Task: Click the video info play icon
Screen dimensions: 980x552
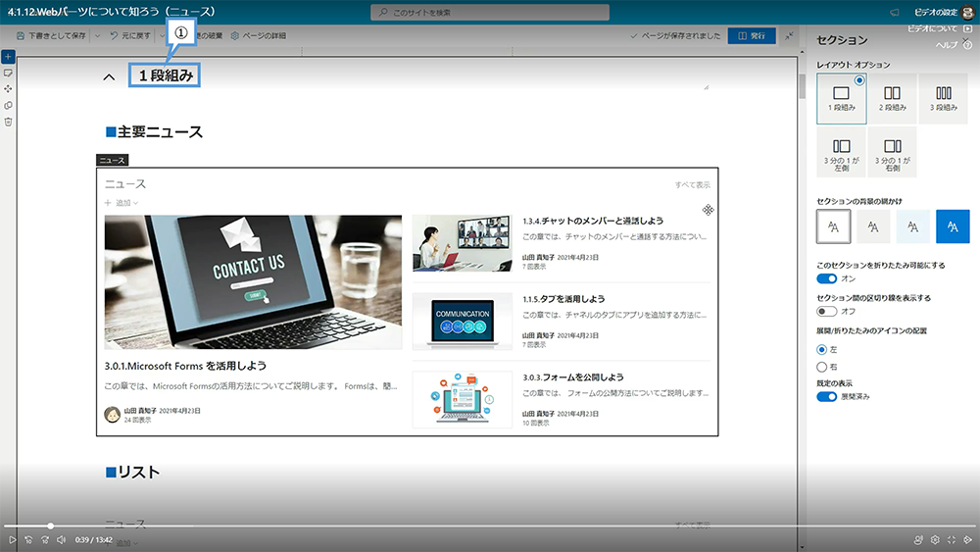Action: click(x=967, y=28)
